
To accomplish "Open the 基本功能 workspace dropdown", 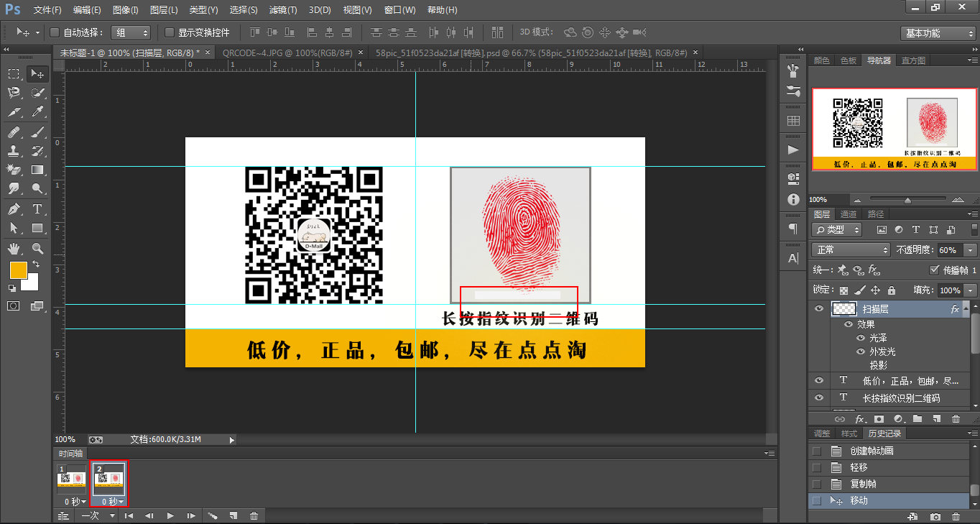I will click(938, 33).
